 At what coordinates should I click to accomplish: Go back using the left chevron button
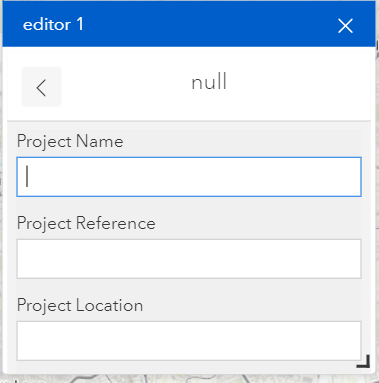[x=41, y=87]
